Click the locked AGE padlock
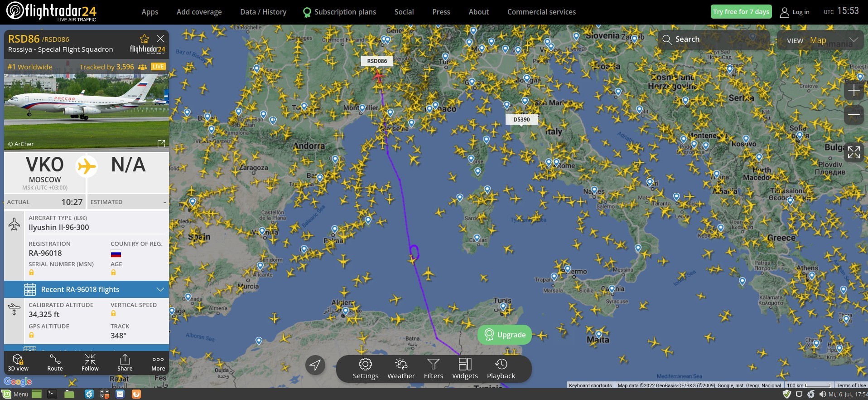Viewport: 868px width, 400px height. [x=113, y=273]
